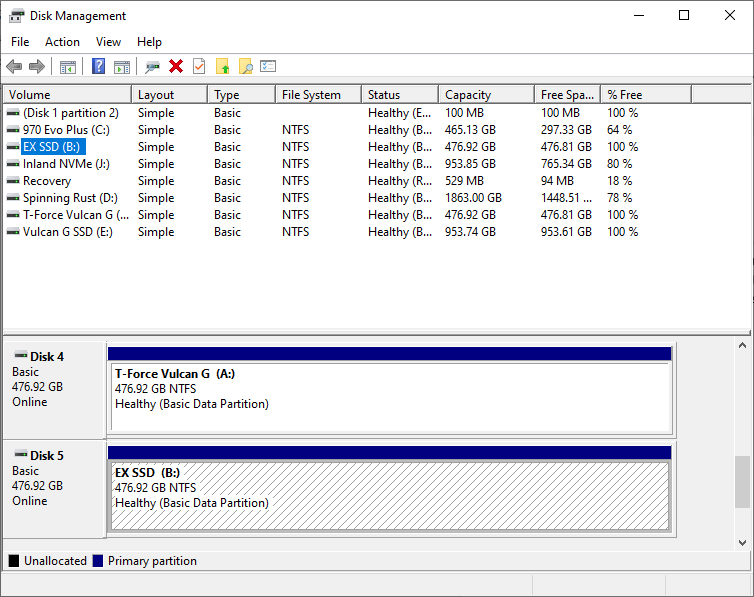
Task: Click the blue Primary partition legend swatch
Action: click(98, 560)
